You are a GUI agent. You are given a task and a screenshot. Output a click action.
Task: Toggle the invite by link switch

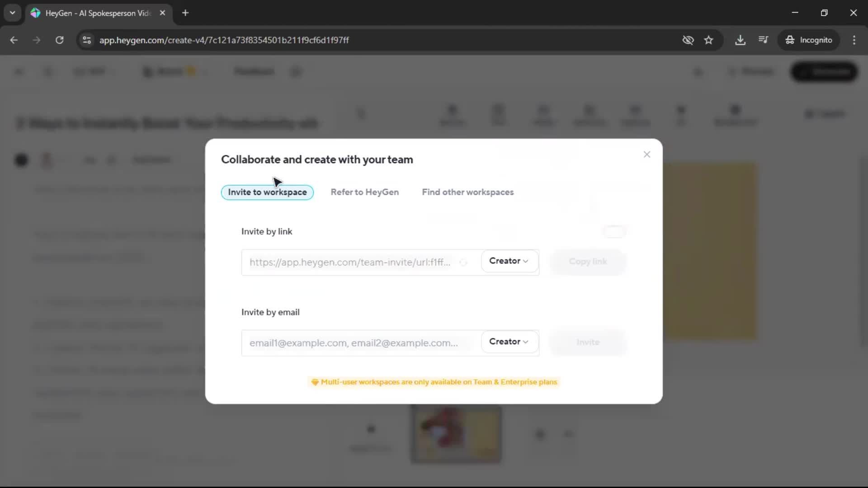614,232
